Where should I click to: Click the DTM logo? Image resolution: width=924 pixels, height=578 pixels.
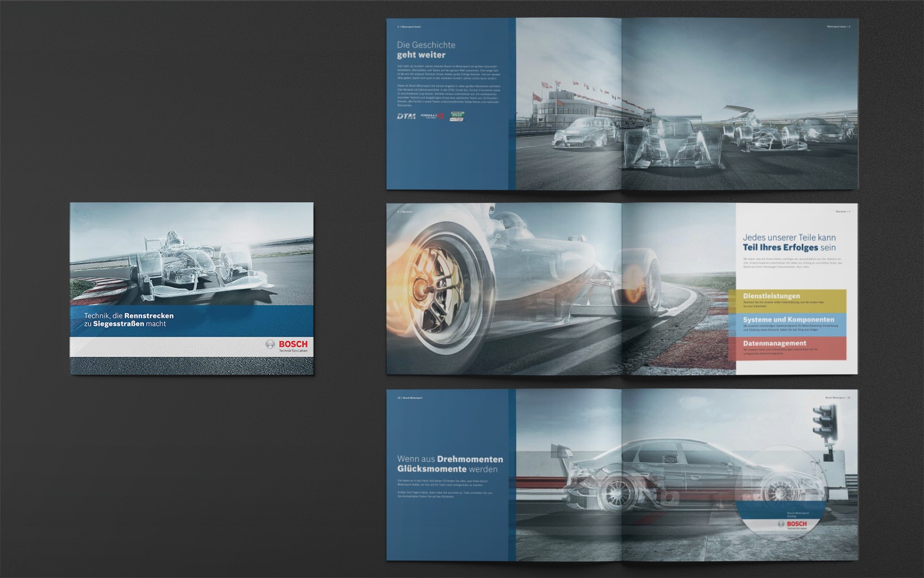tap(406, 116)
